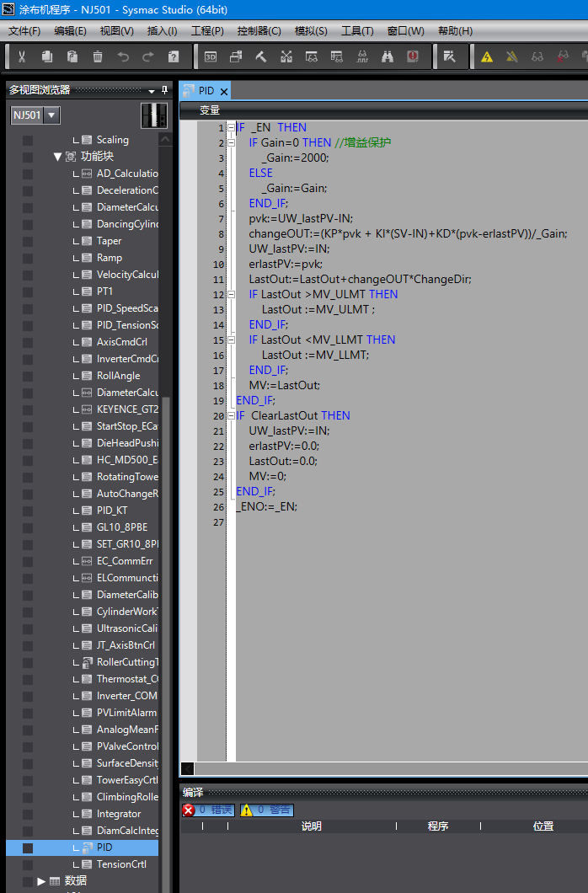
Task: Open the 控制器(C) menu
Action: 259,31
